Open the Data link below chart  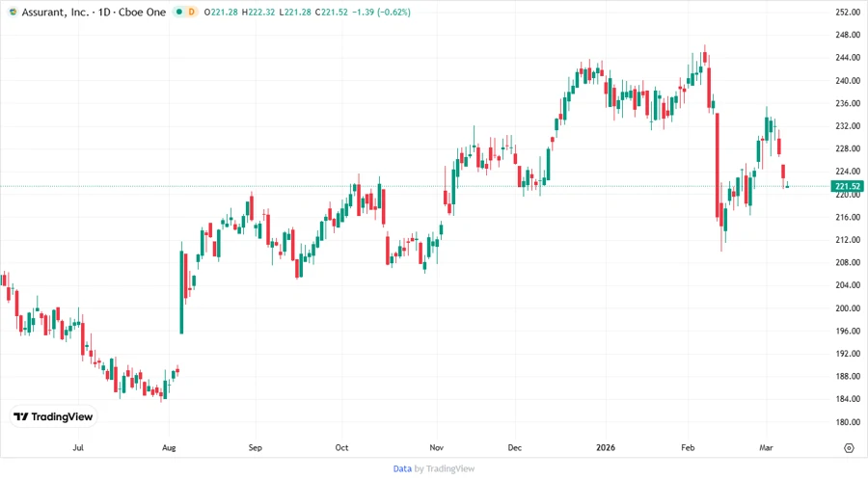point(402,469)
